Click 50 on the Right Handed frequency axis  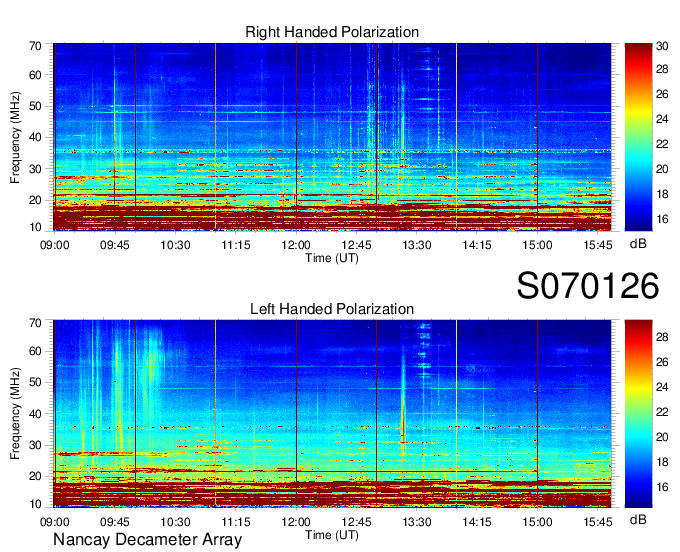click(x=35, y=106)
